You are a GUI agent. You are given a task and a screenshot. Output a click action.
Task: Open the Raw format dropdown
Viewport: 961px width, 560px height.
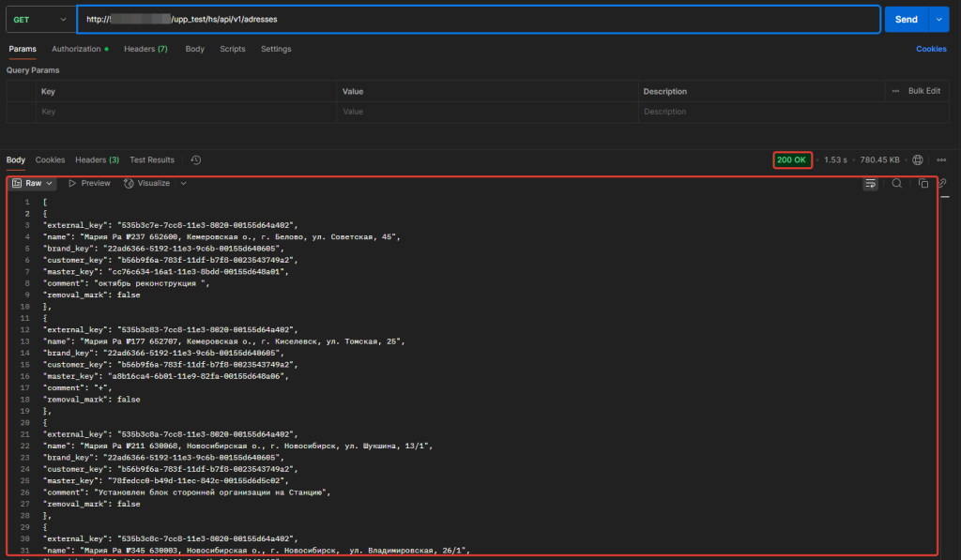[x=34, y=184]
